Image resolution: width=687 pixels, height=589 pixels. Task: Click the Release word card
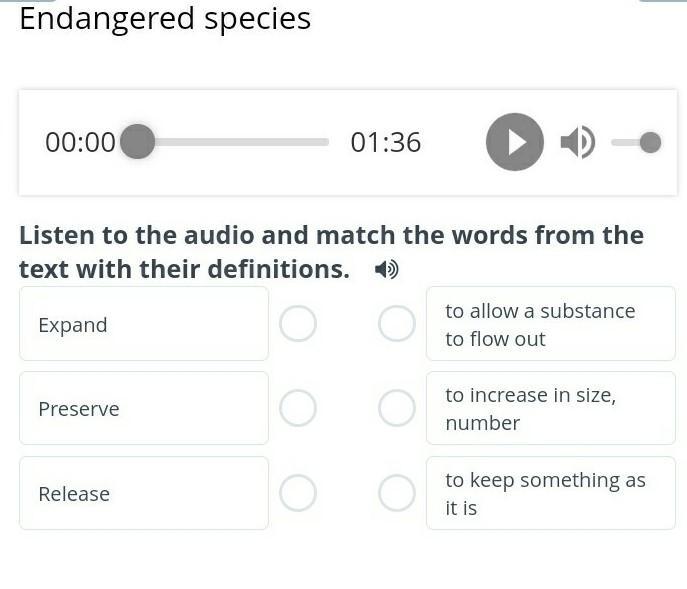[x=144, y=493]
